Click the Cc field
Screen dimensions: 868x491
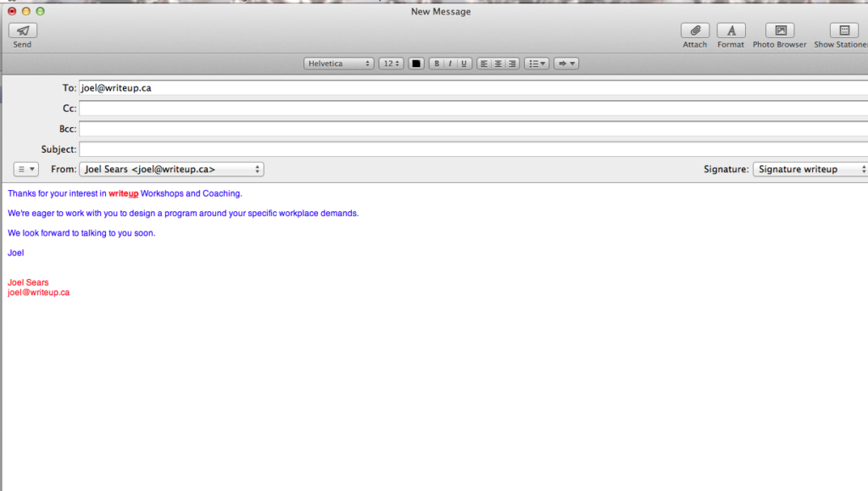tap(473, 109)
